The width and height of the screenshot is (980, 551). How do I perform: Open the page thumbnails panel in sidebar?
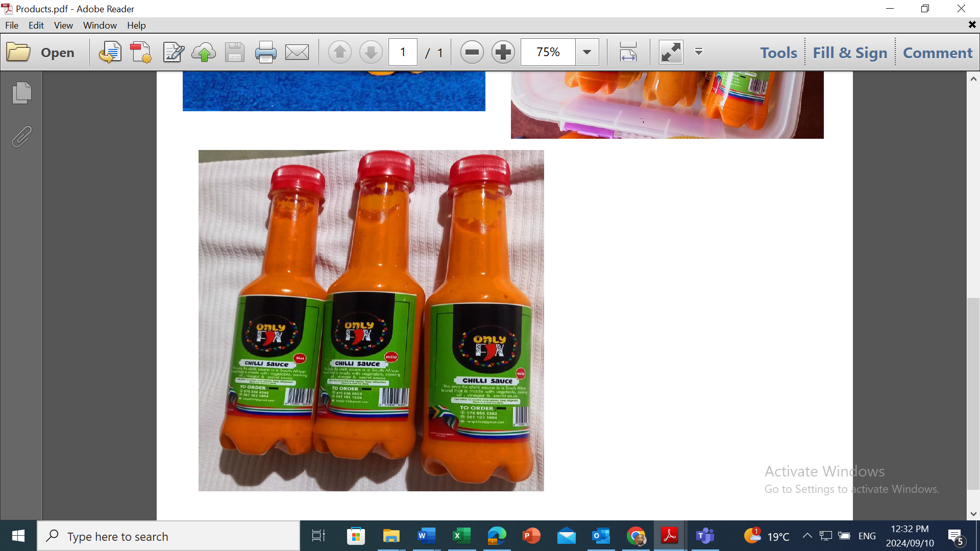pos(21,93)
